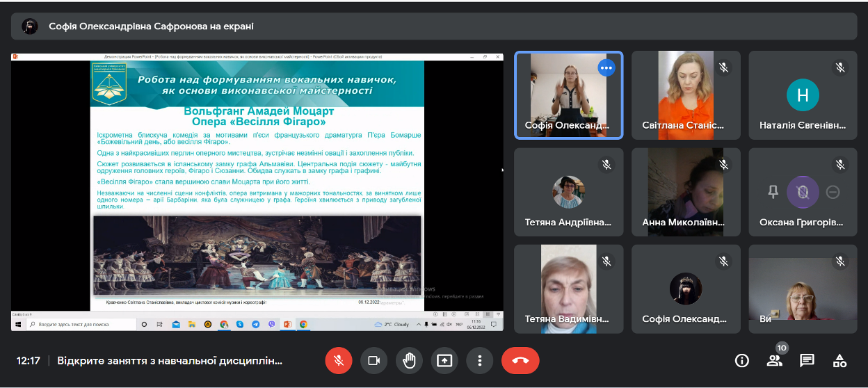Click the weather 2°C Cloudy widget
This screenshot has height=388, width=868.
392,324
